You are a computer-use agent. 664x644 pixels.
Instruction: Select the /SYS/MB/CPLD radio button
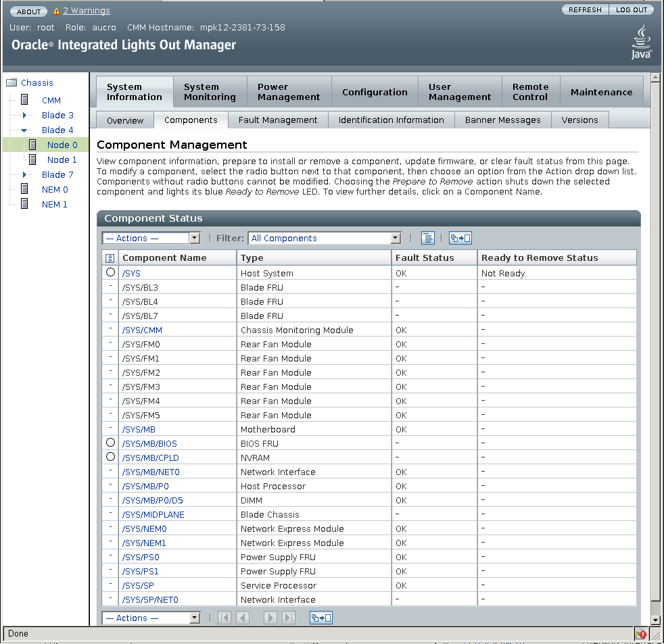coord(110,457)
